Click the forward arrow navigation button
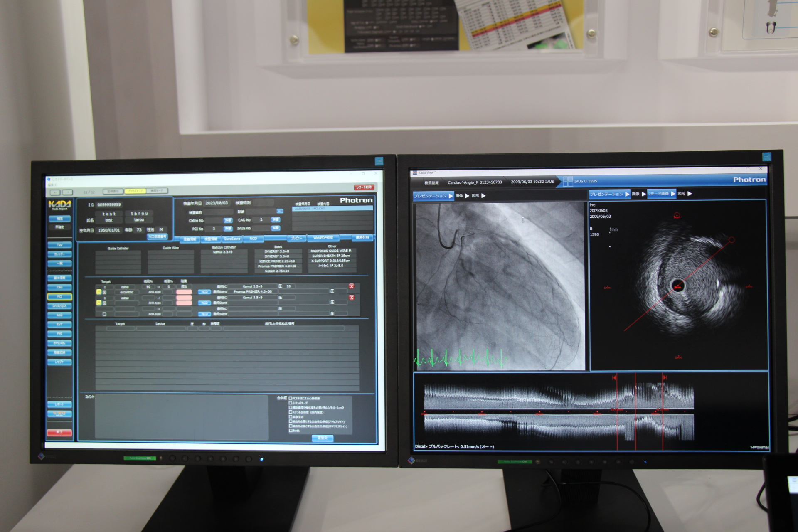Image resolution: width=798 pixels, height=532 pixels. [x=67, y=192]
